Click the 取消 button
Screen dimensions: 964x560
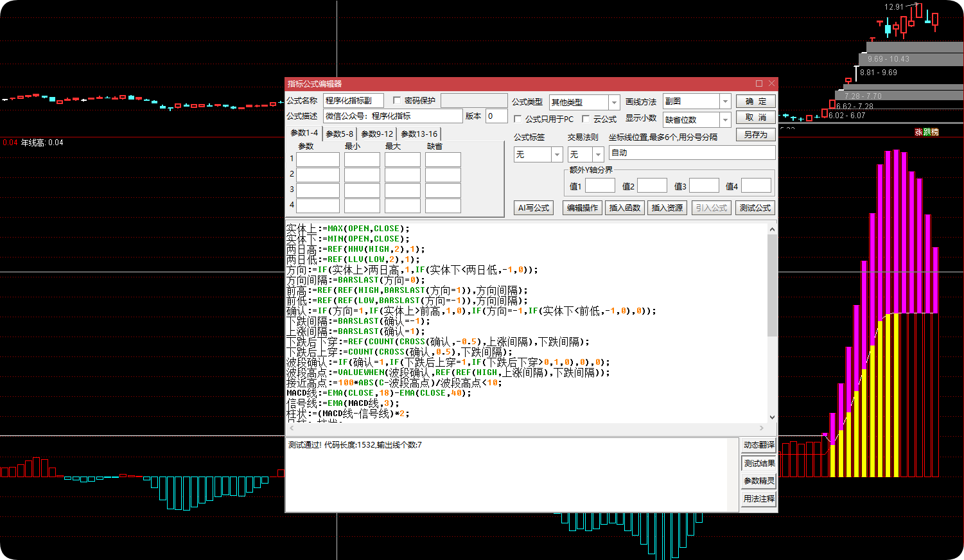[756, 118]
